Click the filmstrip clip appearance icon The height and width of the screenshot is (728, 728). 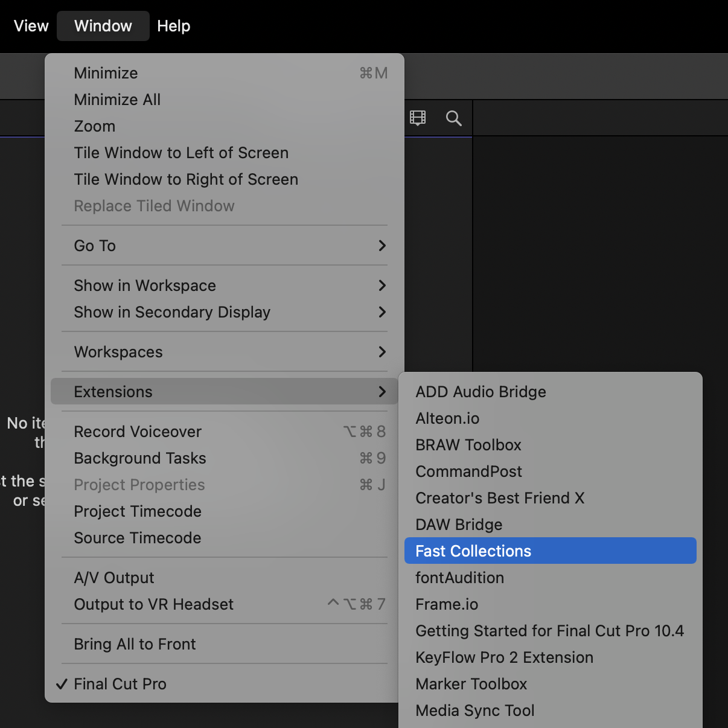pyautogui.click(x=418, y=118)
